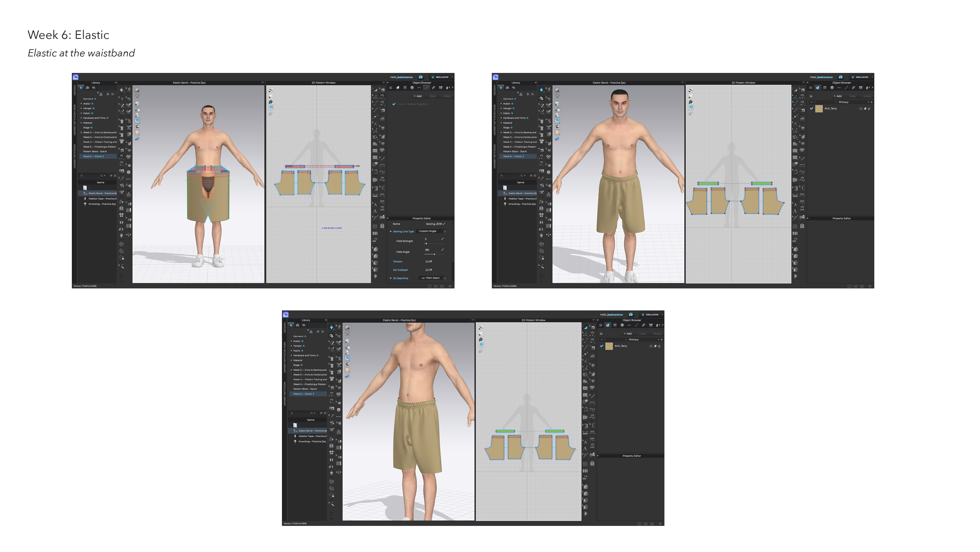Select Button tab icon in top-right Object Browser

click(832, 88)
